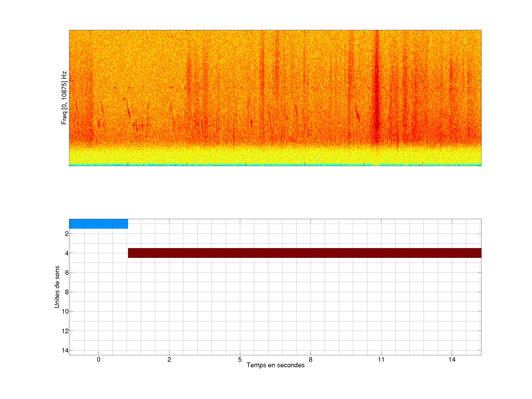Click x-axis tick label 8
This screenshot has width=532, height=399.
pyautogui.click(x=311, y=359)
